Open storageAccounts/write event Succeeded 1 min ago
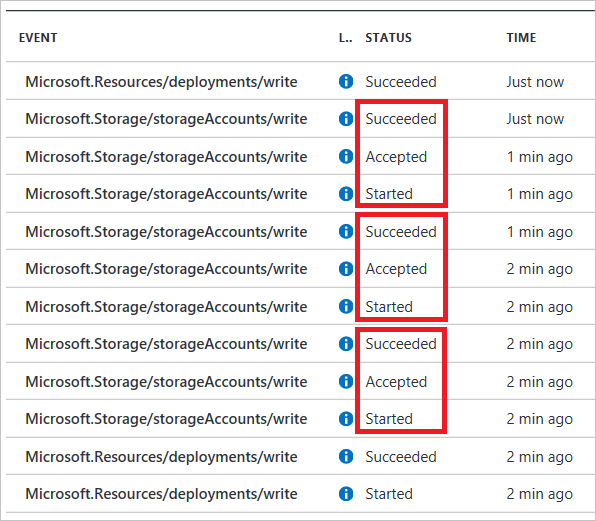Image resolution: width=596 pixels, height=521 pixels. point(166,231)
